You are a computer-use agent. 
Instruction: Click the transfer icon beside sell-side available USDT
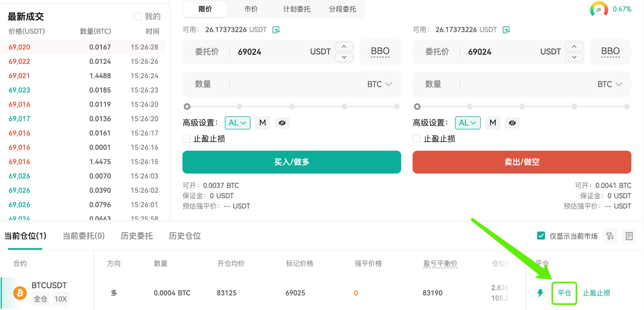click(506, 30)
